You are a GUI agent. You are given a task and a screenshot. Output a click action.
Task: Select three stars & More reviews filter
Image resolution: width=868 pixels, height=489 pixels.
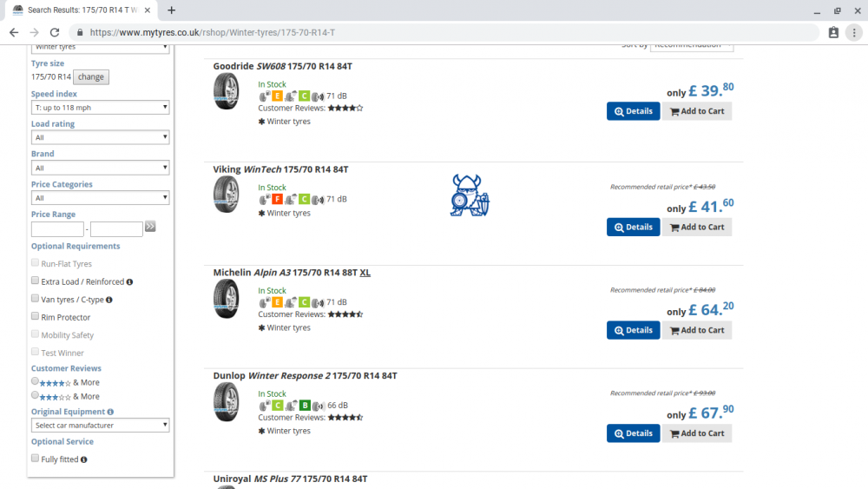(35, 395)
